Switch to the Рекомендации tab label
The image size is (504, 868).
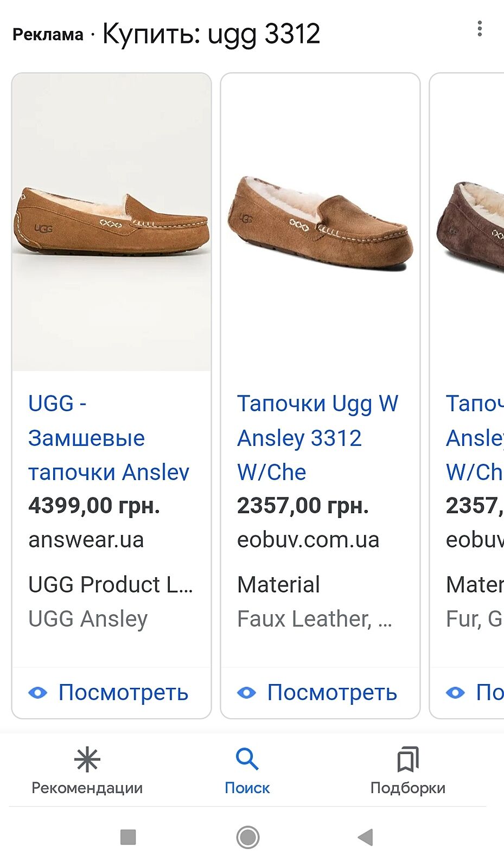click(x=87, y=788)
